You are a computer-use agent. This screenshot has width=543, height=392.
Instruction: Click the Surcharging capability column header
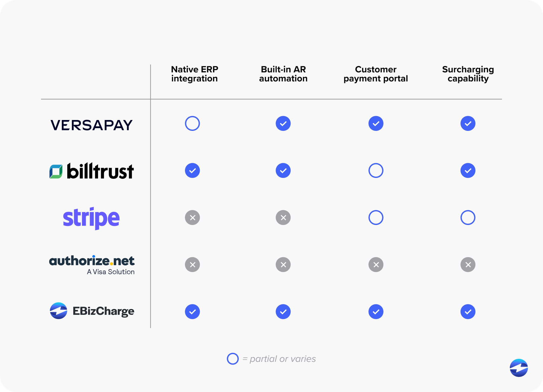468,74
